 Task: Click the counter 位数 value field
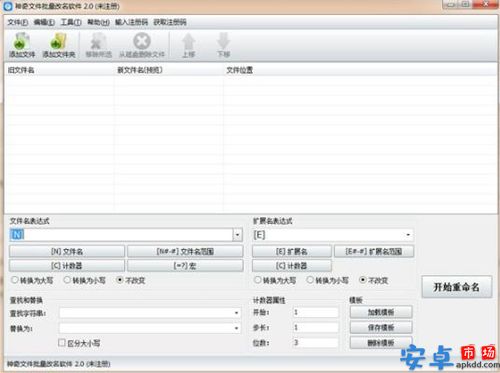pyautogui.click(x=315, y=343)
